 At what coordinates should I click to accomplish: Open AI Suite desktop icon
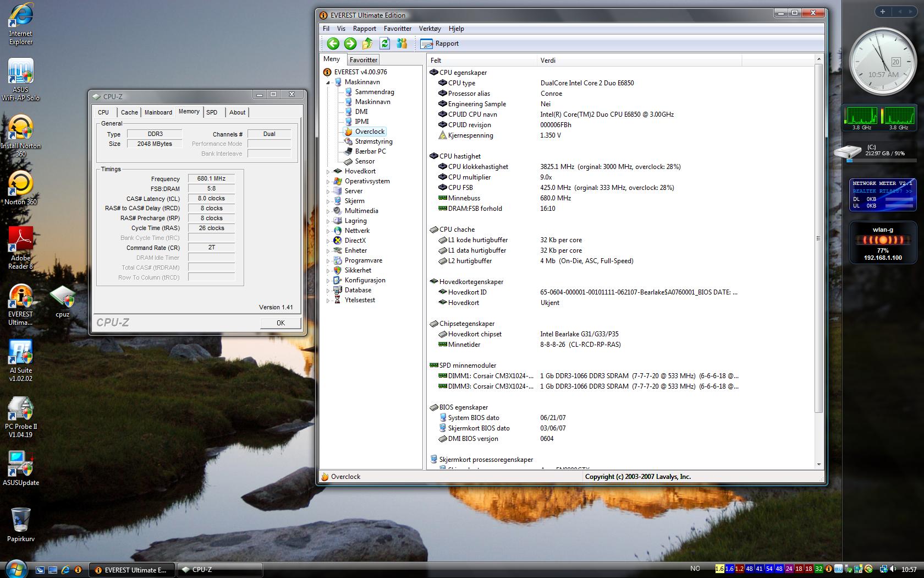21,361
